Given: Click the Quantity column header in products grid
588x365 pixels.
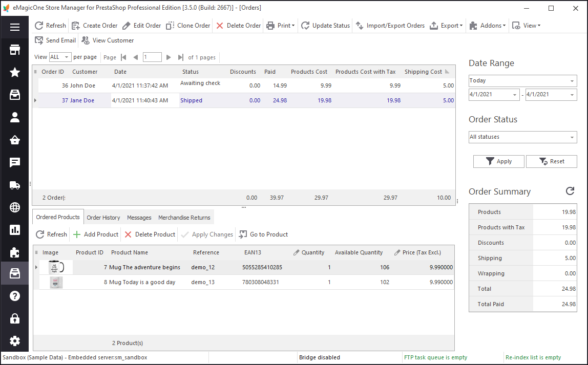Looking at the screenshot, I should [x=309, y=252].
